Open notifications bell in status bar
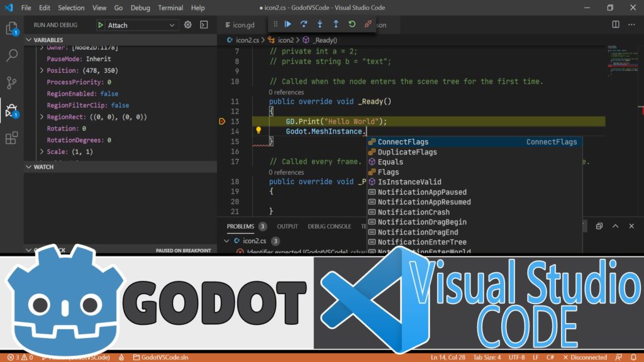 click(x=633, y=358)
